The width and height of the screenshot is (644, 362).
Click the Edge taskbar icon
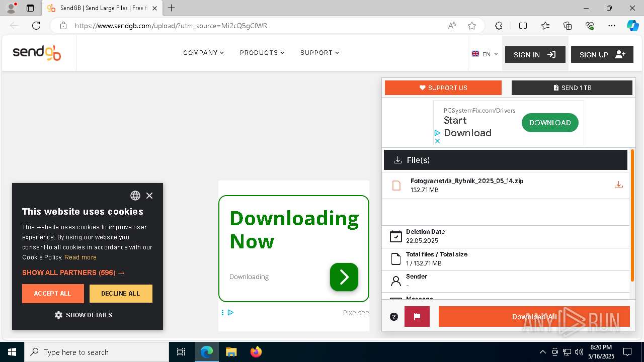click(x=207, y=352)
